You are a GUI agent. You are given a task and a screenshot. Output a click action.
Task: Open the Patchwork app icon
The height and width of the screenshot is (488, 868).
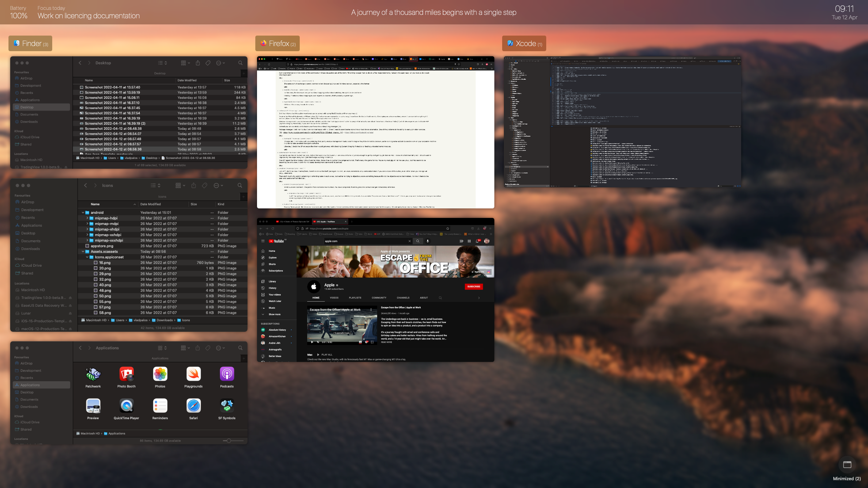pyautogui.click(x=93, y=374)
